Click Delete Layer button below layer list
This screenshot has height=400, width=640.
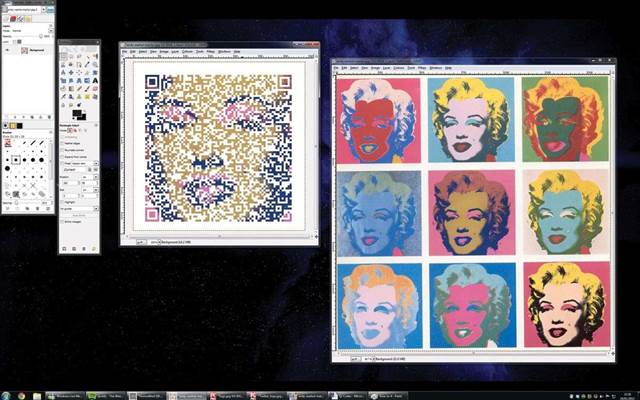pyautogui.click(x=49, y=117)
